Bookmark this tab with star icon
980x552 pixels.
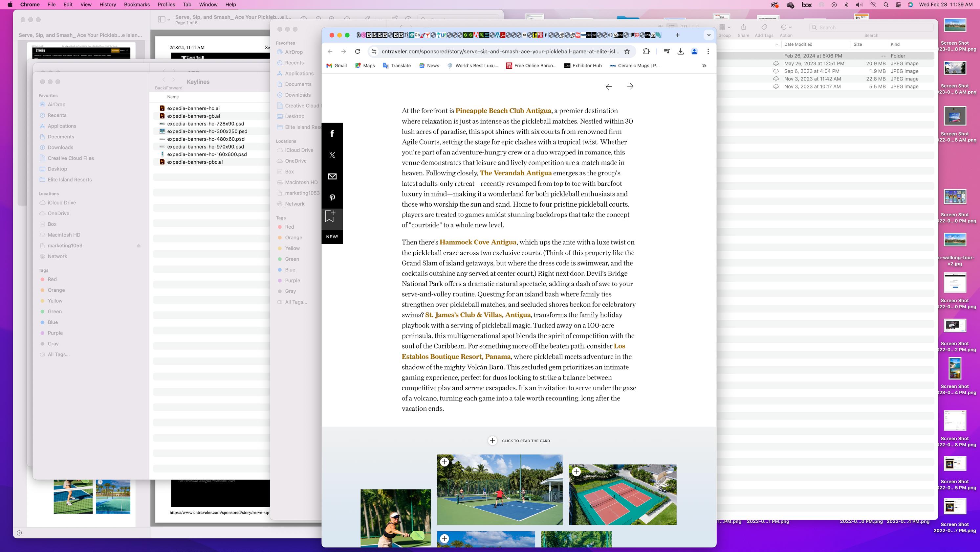[x=627, y=51]
